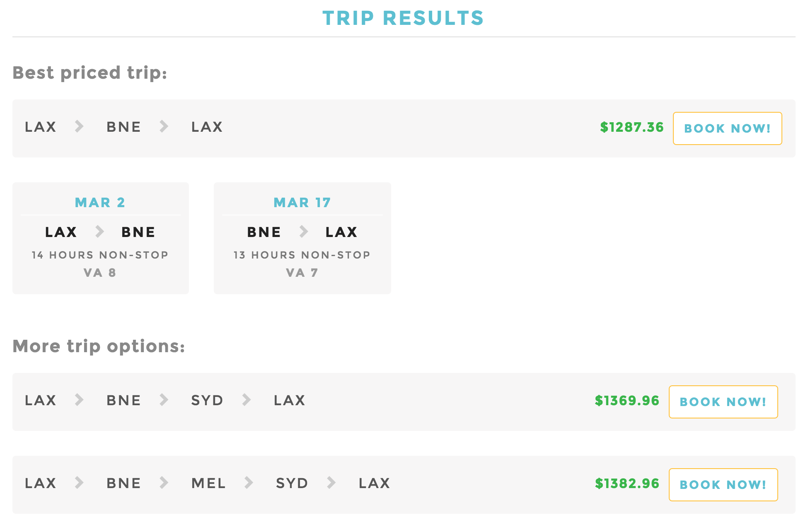
Task: Click the arrow between MEL and SYD
Action: [249, 483]
